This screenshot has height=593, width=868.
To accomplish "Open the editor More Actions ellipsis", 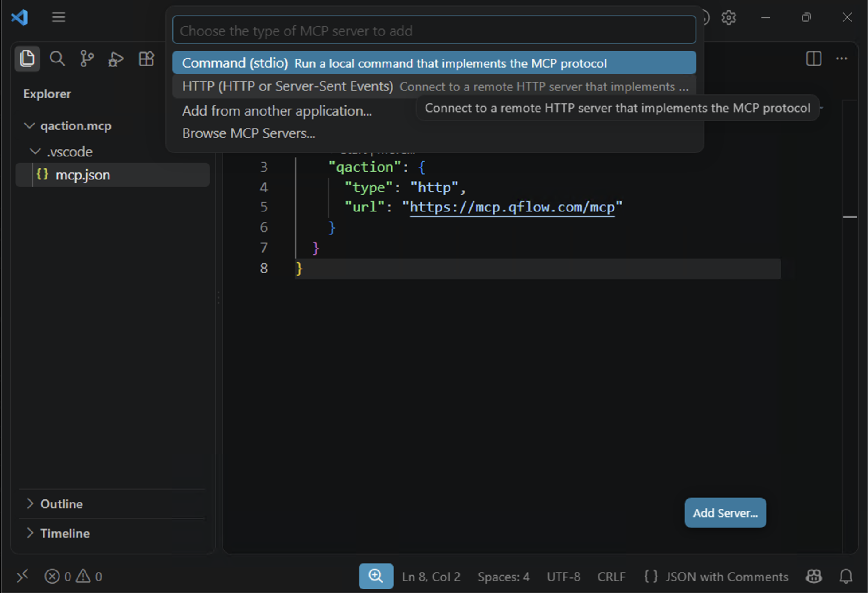I will [841, 59].
